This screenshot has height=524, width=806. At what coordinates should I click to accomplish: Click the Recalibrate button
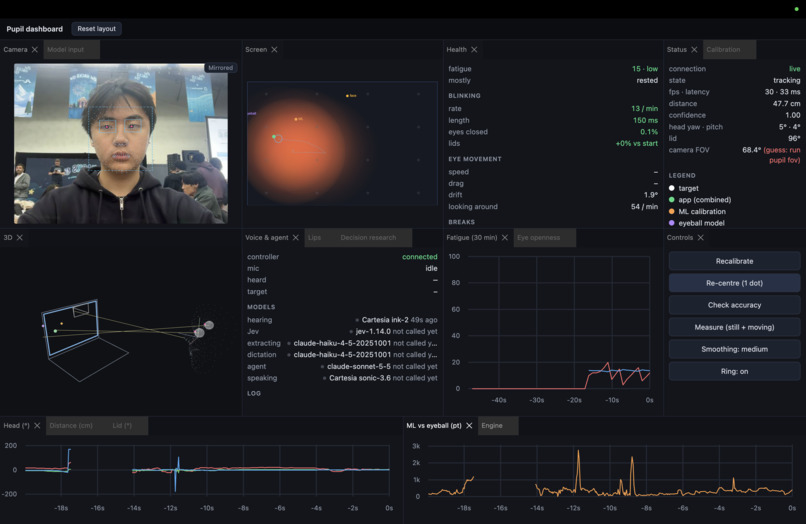point(734,261)
